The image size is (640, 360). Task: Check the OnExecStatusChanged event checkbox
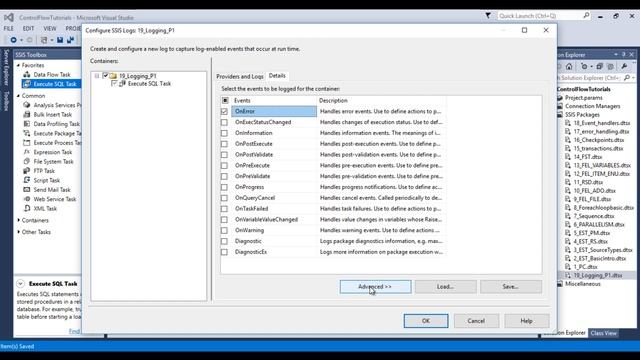pos(224,122)
